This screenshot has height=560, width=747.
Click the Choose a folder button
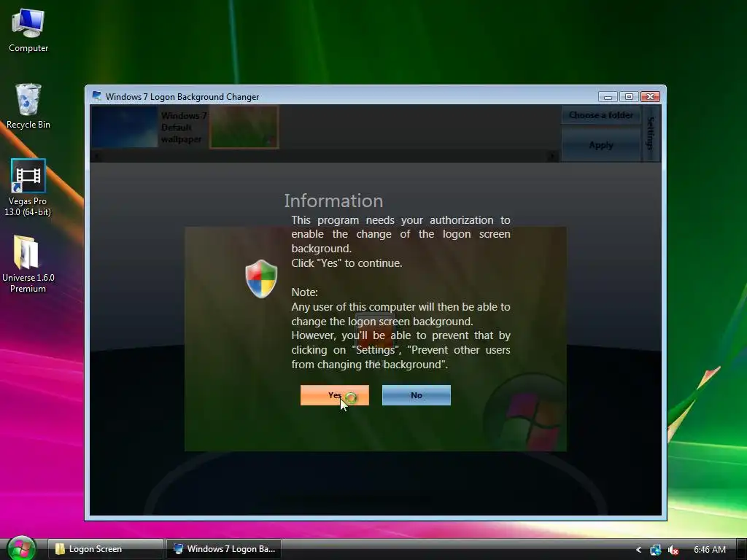[601, 115]
